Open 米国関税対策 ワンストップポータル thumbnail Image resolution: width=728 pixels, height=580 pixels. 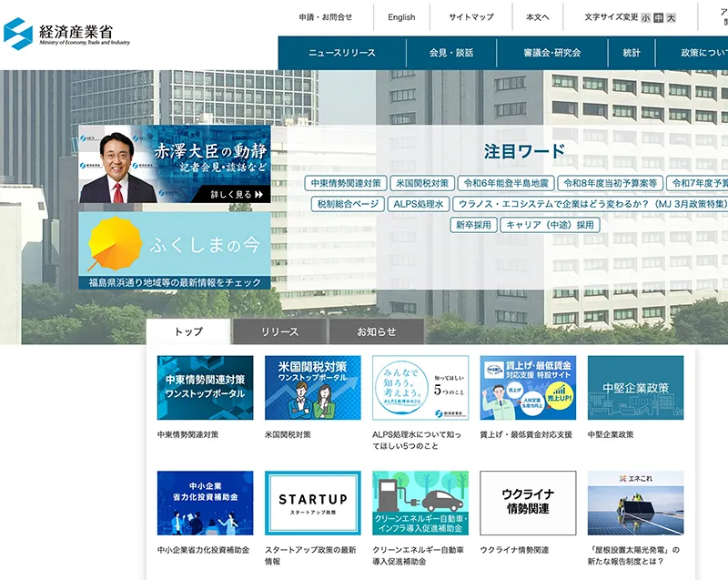click(x=313, y=388)
